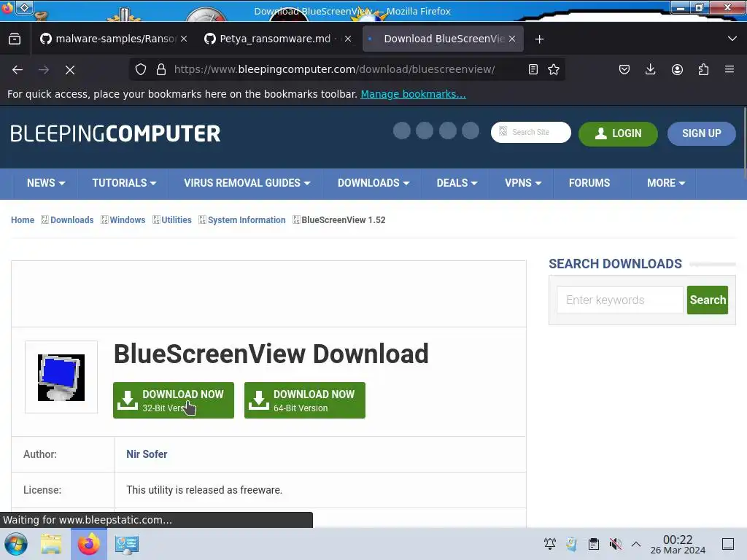Click the first round social icon

402,131
